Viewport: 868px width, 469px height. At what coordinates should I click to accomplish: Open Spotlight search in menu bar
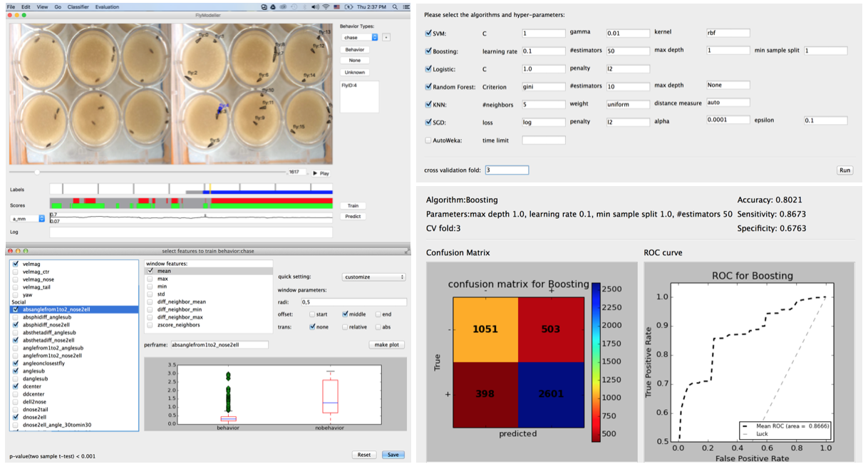click(x=396, y=6)
